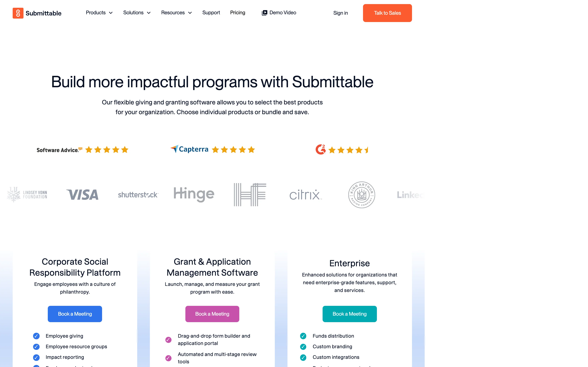Click the Talk to Sales button
Screen dimensions: 588x367
click(x=387, y=13)
